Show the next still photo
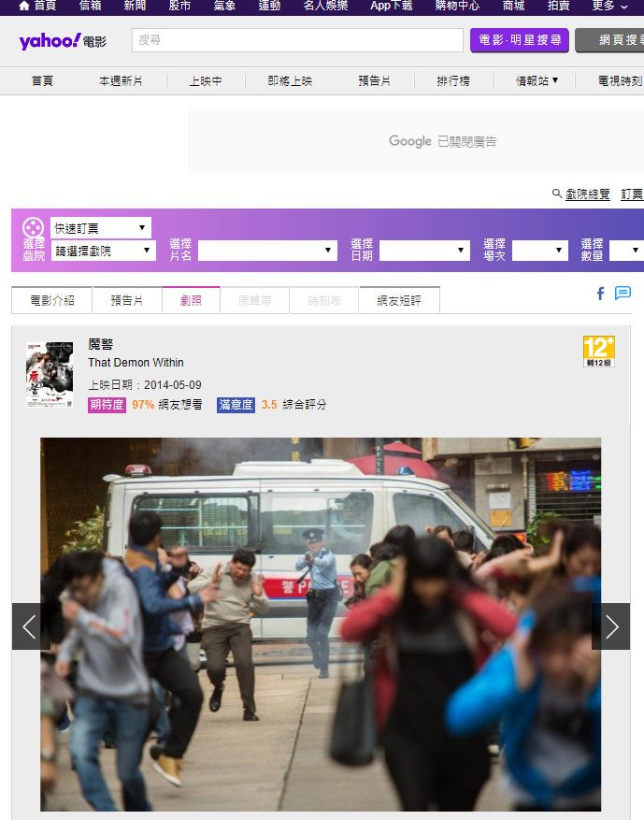 coord(610,626)
